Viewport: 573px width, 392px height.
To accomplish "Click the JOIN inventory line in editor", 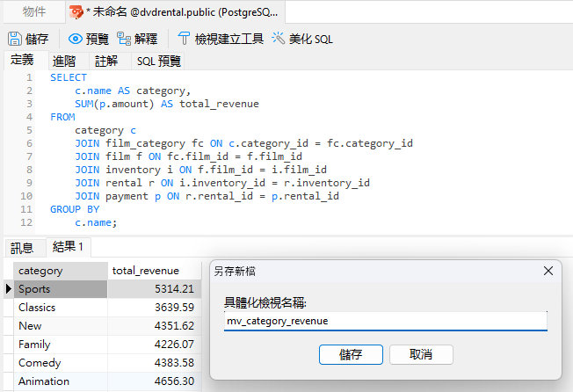I will 200,170.
